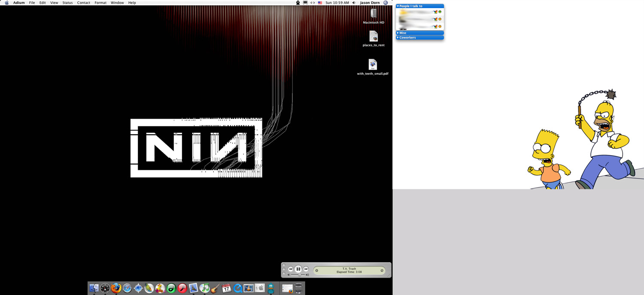Open the Apple menu
This screenshot has width=644, height=295.
tap(6, 3)
